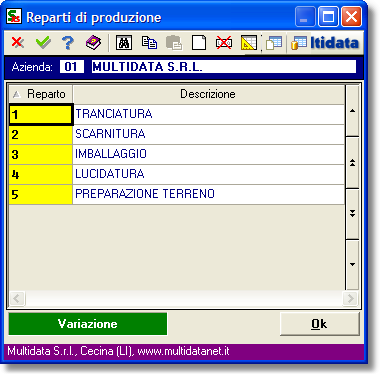This screenshot has height=376, width=380.
Task: Click the Ok button
Action: (x=320, y=324)
